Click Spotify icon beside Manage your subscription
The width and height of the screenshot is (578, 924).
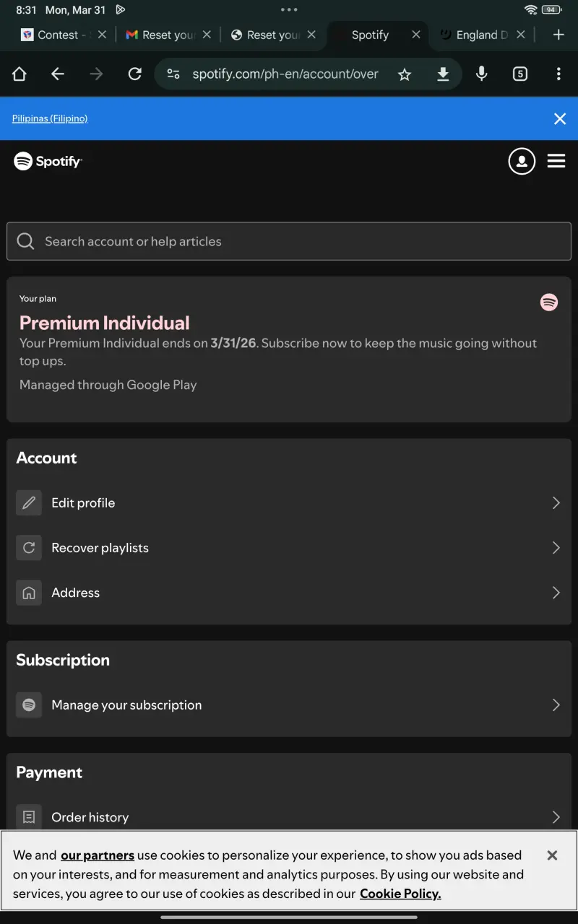[29, 705]
